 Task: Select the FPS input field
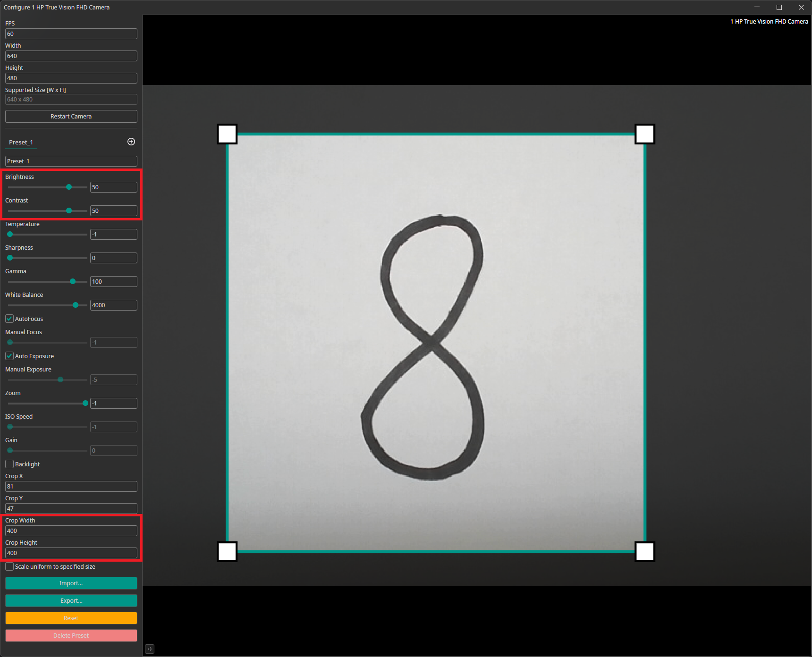(71, 34)
